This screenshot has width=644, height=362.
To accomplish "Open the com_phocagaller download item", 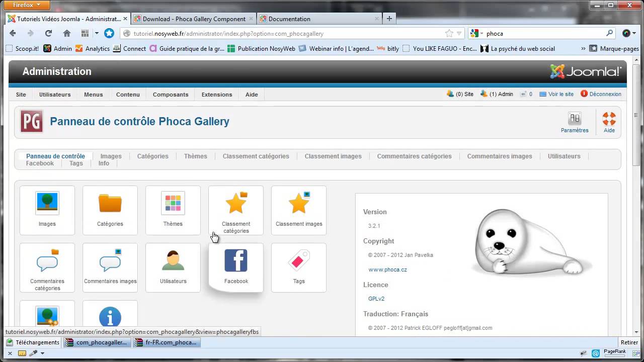I will (97, 342).
